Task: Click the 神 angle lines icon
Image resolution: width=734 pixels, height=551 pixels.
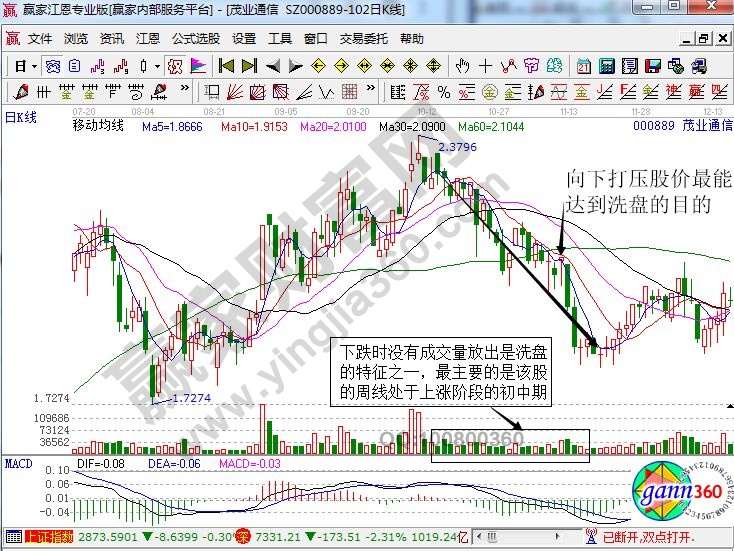Action: pyautogui.click(x=674, y=92)
